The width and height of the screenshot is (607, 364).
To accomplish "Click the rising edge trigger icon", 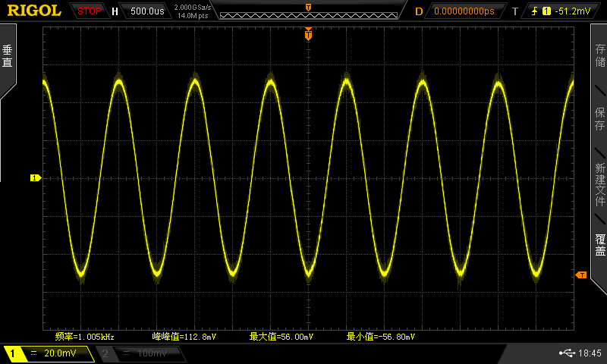I will click(x=535, y=11).
